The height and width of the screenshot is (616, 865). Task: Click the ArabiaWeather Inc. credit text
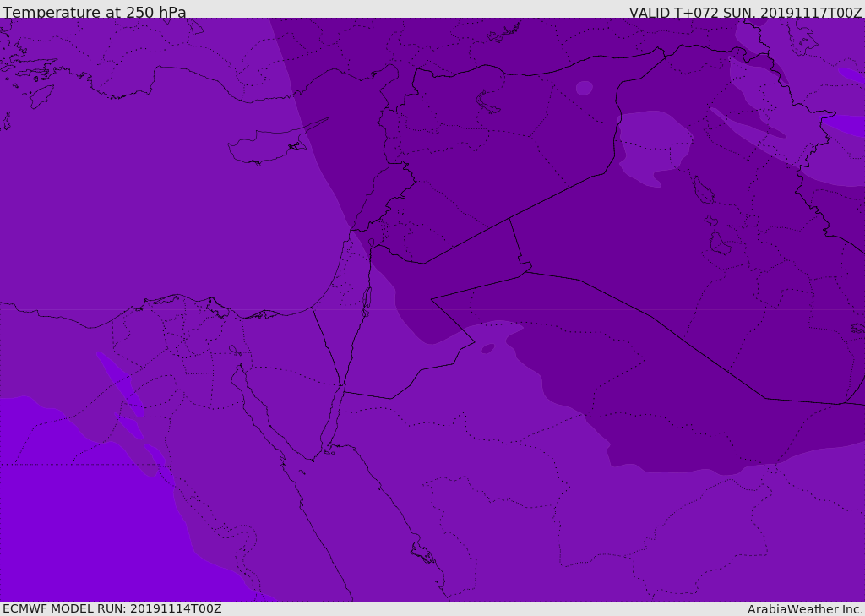(x=805, y=609)
